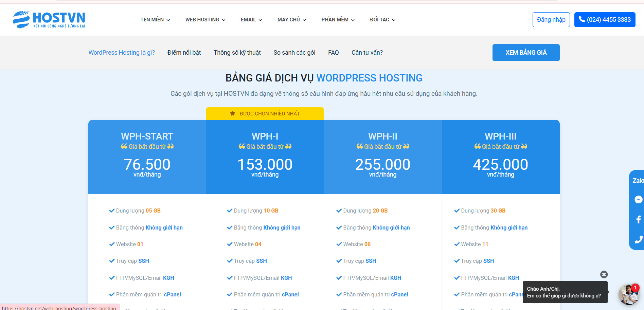The height and width of the screenshot is (310, 644).
Task: Click the phone call icon in sidebar
Action: click(x=638, y=240)
